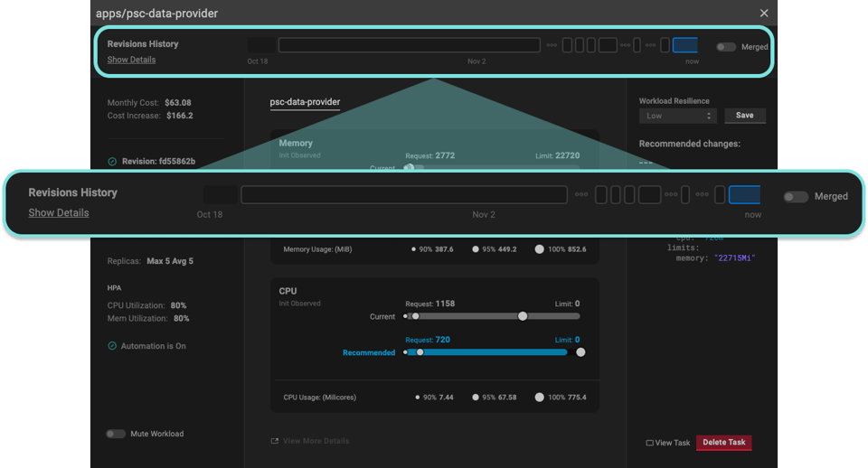The image size is (868, 468).
Task: Click the CPU Current right slider handle
Action: pyautogui.click(x=523, y=316)
